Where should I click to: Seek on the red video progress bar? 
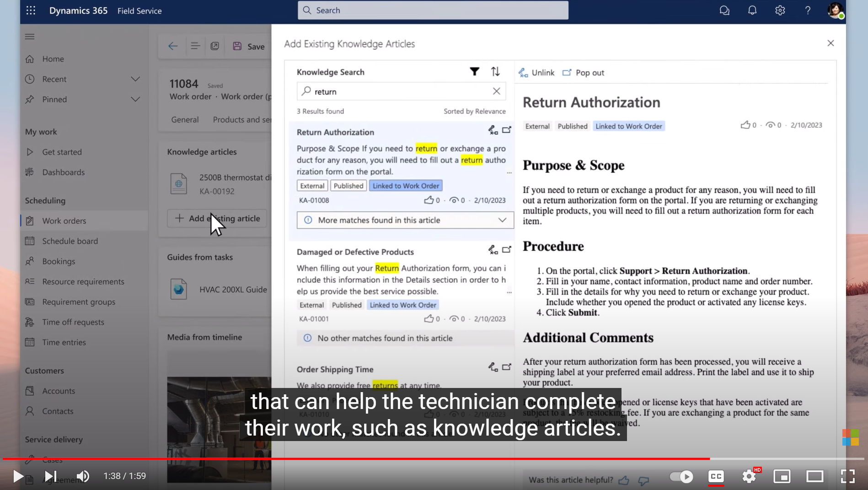(366, 458)
